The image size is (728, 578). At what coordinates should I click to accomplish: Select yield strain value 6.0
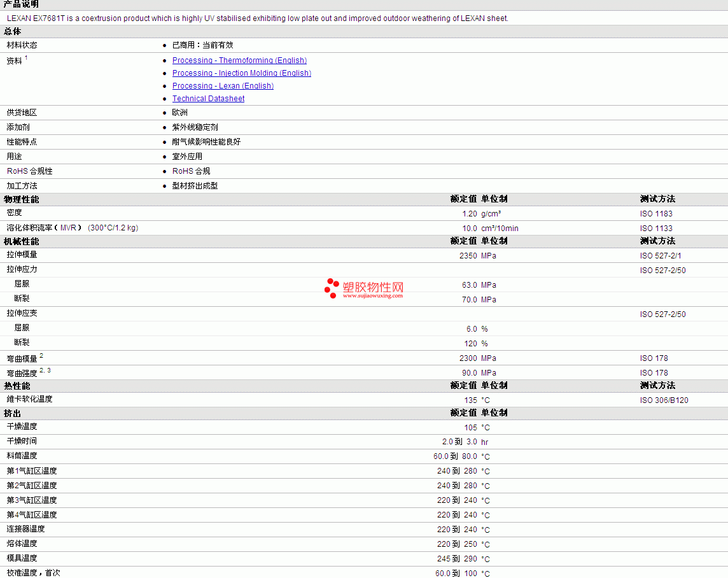click(472, 328)
